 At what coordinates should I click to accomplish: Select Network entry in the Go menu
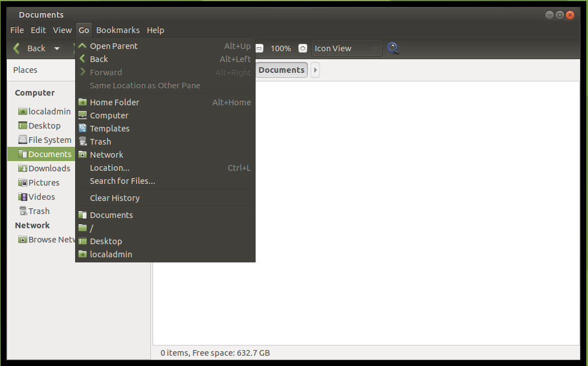click(106, 155)
